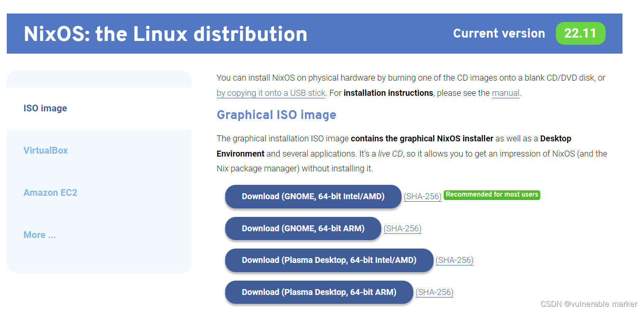This screenshot has height=311, width=644.
Task: Download GNOME 64-bit ARM image
Action: pyautogui.click(x=302, y=228)
